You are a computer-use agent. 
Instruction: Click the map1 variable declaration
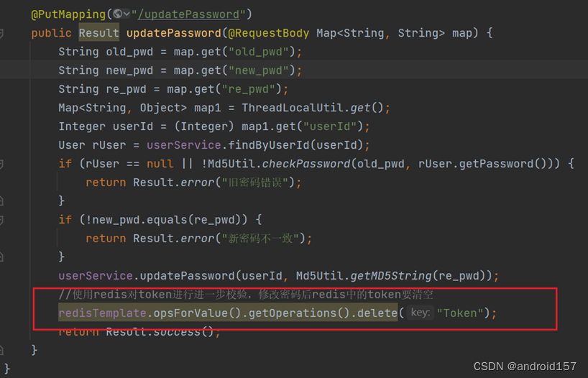point(207,108)
